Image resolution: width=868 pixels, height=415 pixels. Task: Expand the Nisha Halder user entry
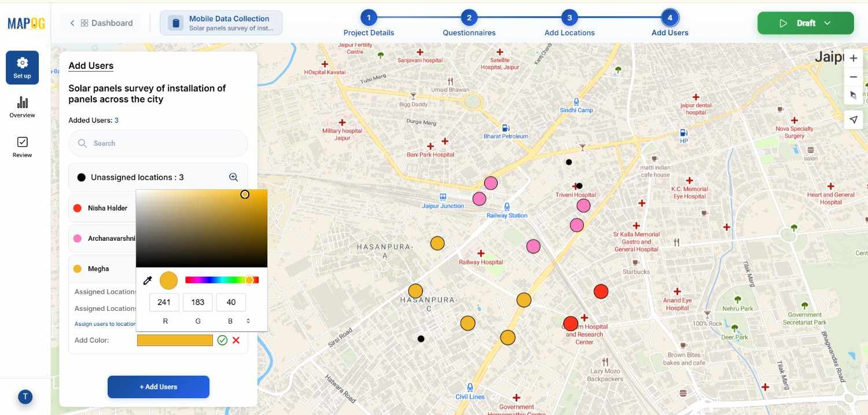pyautogui.click(x=107, y=208)
